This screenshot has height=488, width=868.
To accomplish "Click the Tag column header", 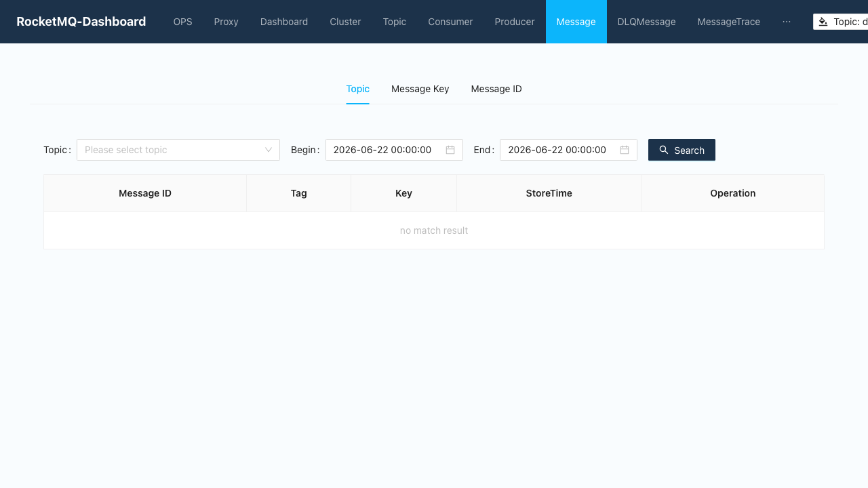I will point(299,193).
